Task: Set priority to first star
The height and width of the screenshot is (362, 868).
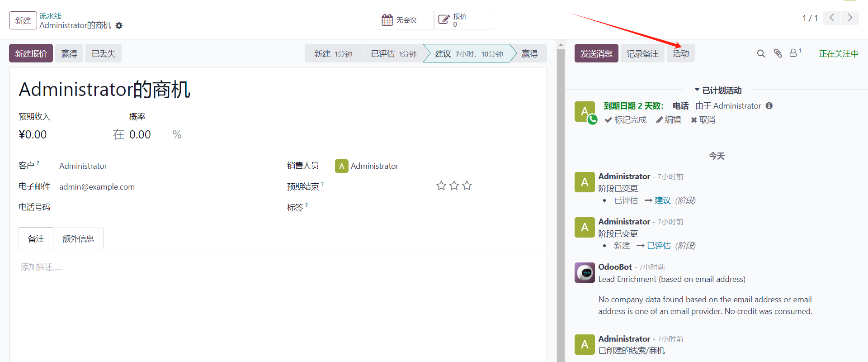Action: coord(441,186)
